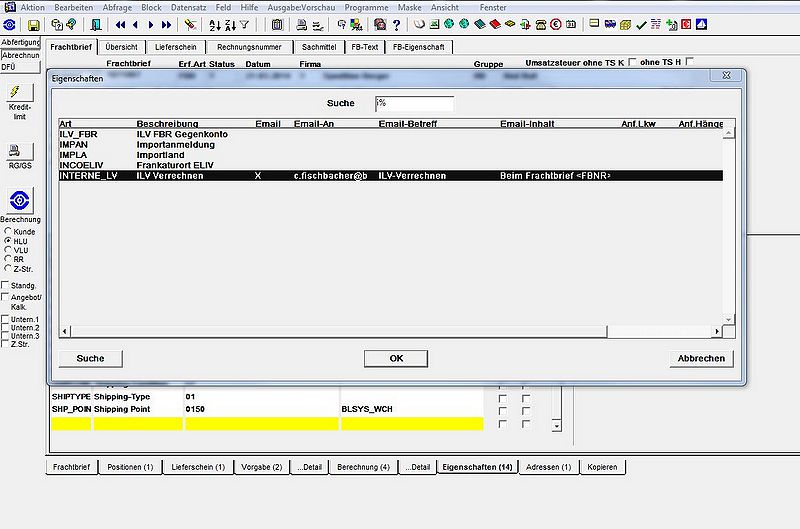Open the Aktion menu
The height and width of the screenshot is (529, 800).
point(33,8)
